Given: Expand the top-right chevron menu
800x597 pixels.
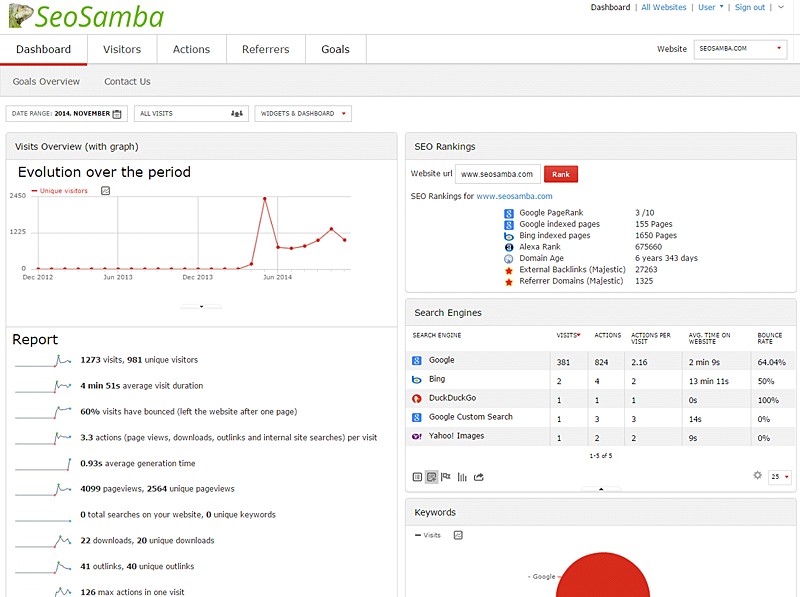Looking at the screenshot, I should (x=781, y=7).
